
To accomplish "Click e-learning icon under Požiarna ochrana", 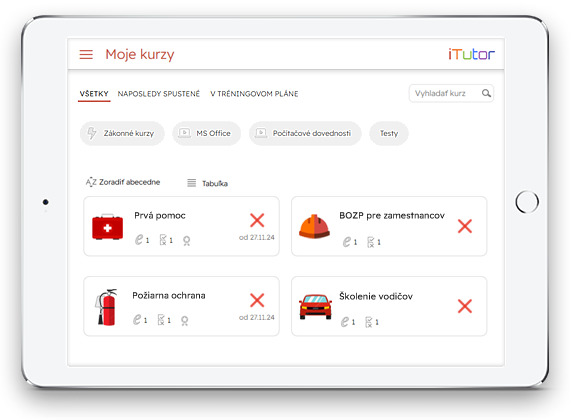I will [137, 320].
